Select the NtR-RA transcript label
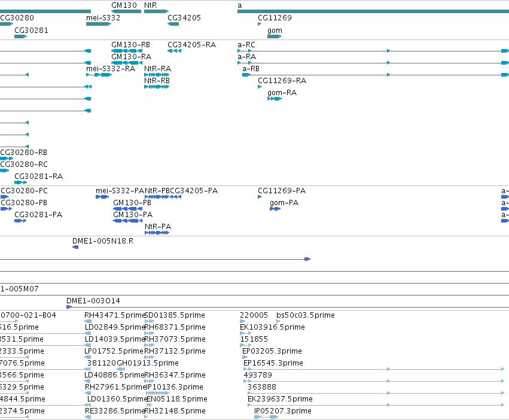This screenshot has height=420, width=509. click(x=157, y=69)
